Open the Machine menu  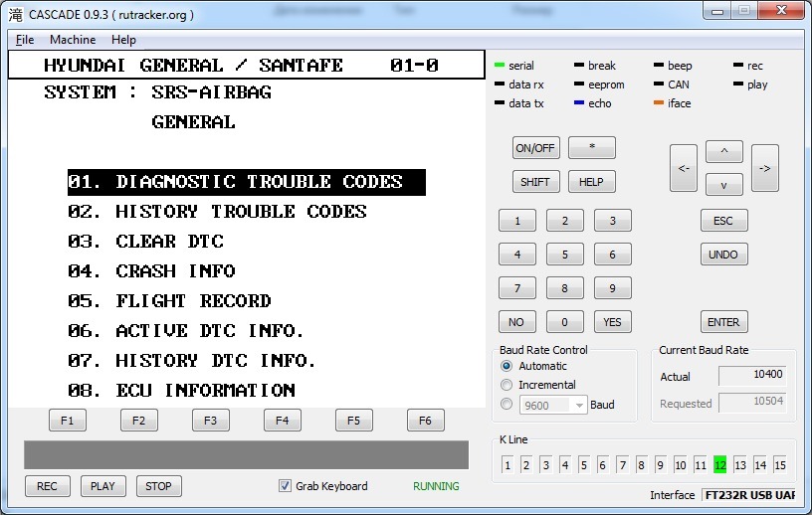click(73, 40)
